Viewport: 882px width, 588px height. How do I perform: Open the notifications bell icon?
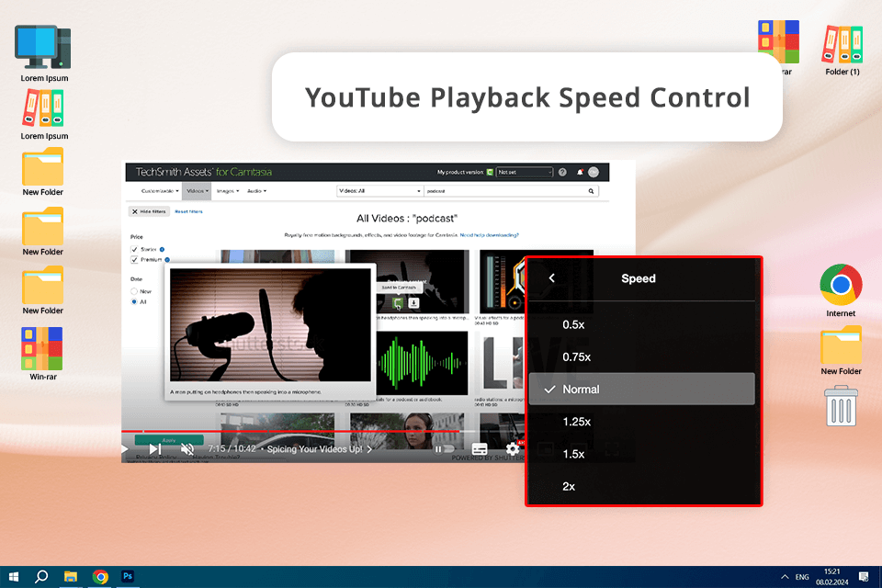[x=580, y=172]
